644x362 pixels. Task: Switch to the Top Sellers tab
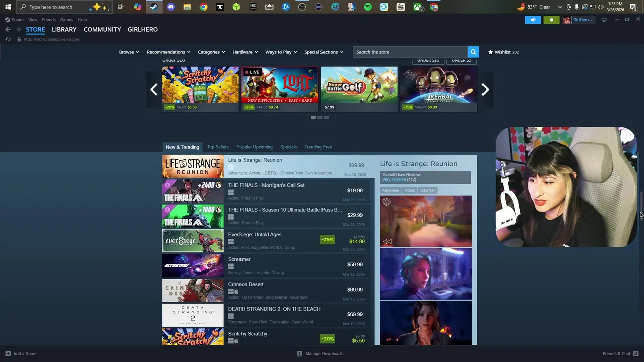218,147
